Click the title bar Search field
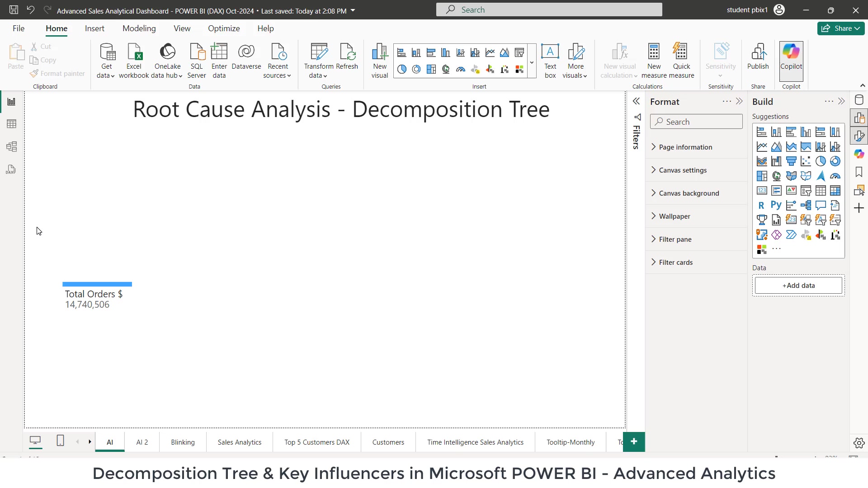 (549, 9)
